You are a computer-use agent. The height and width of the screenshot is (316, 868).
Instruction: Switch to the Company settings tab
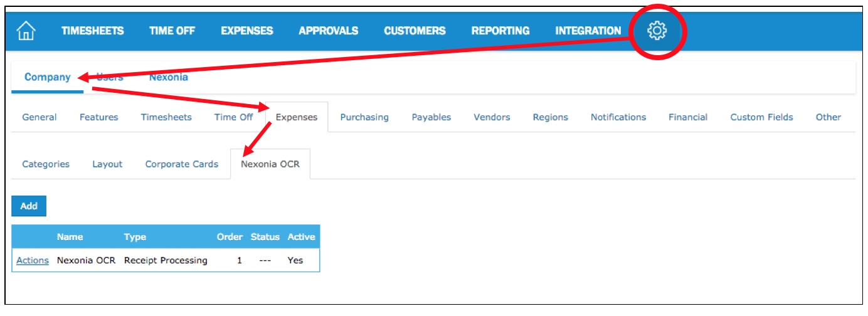point(47,78)
